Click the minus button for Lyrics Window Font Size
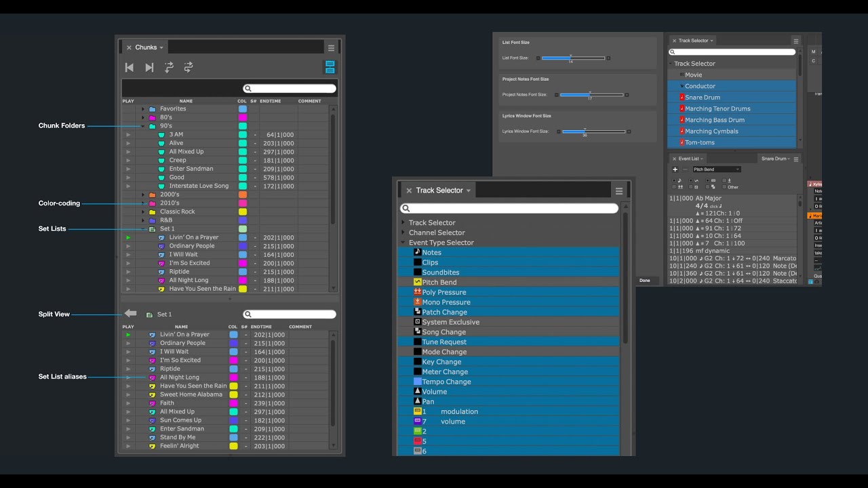868x488 pixels. coord(559,131)
